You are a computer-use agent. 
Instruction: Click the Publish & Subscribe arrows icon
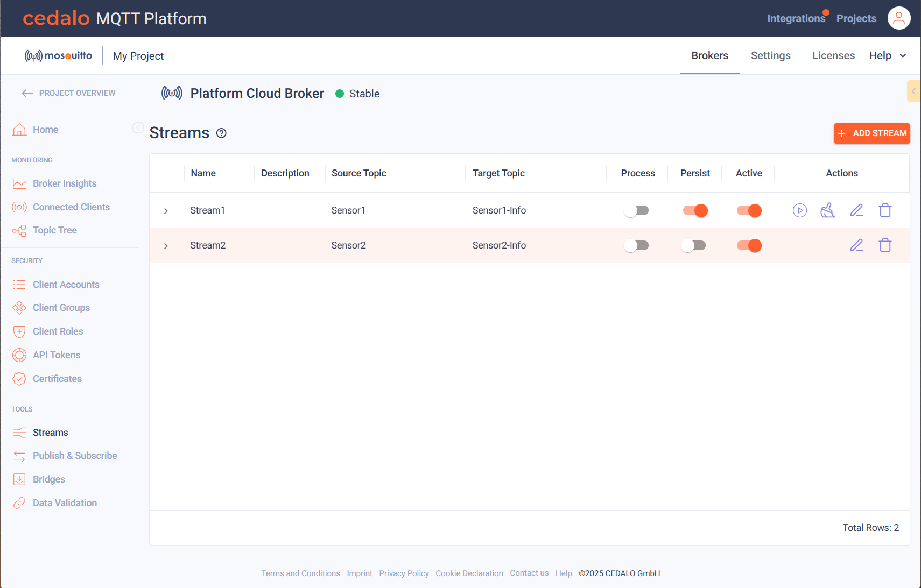pyautogui.click(x=19, y=456)
